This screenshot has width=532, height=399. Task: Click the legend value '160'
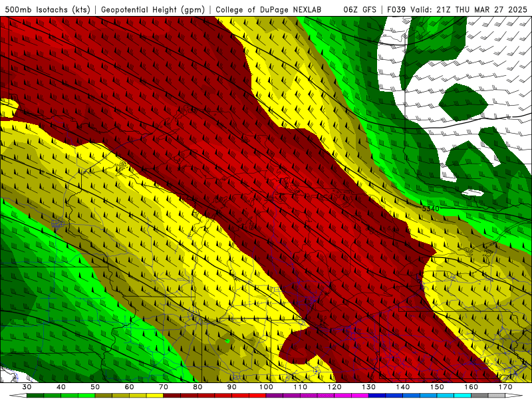(x=471, y=387)
